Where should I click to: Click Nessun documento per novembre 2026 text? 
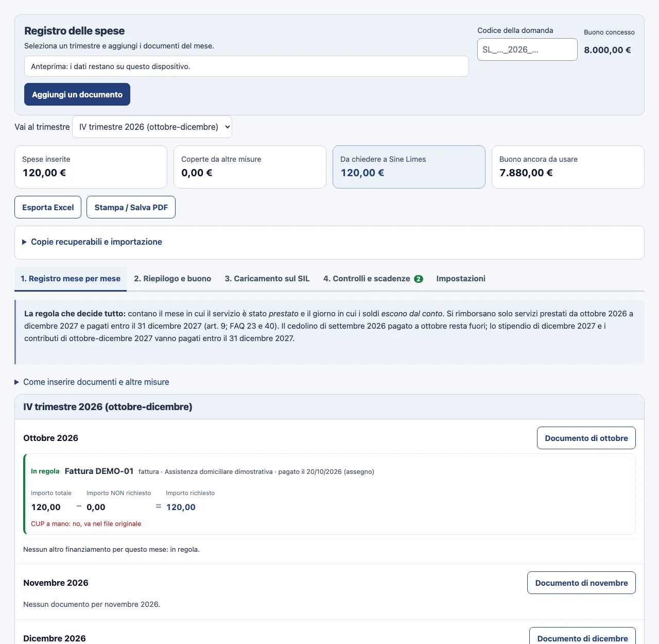[x=92, y=604]
